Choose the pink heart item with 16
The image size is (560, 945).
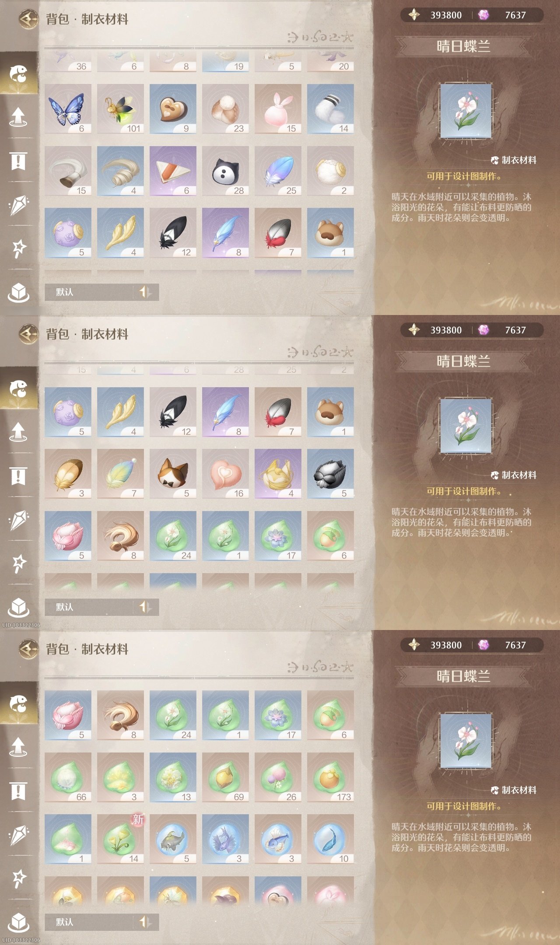(225, 474)
